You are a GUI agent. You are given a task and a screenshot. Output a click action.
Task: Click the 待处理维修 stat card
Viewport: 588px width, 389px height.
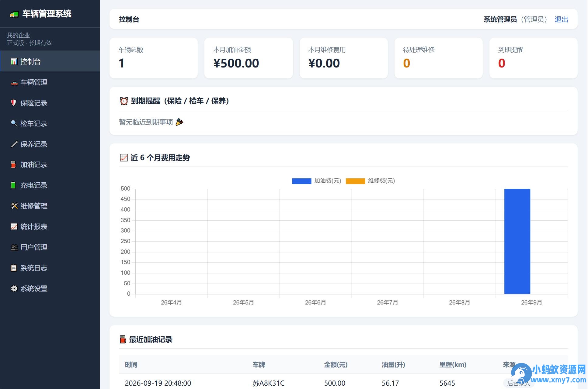[x=438, y=58]
